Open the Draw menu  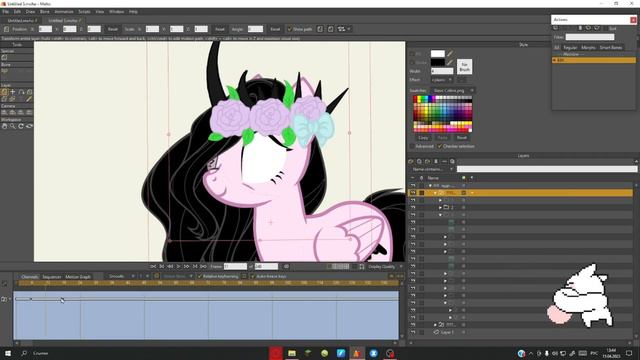pyautogui.click(x=31, y=12)
